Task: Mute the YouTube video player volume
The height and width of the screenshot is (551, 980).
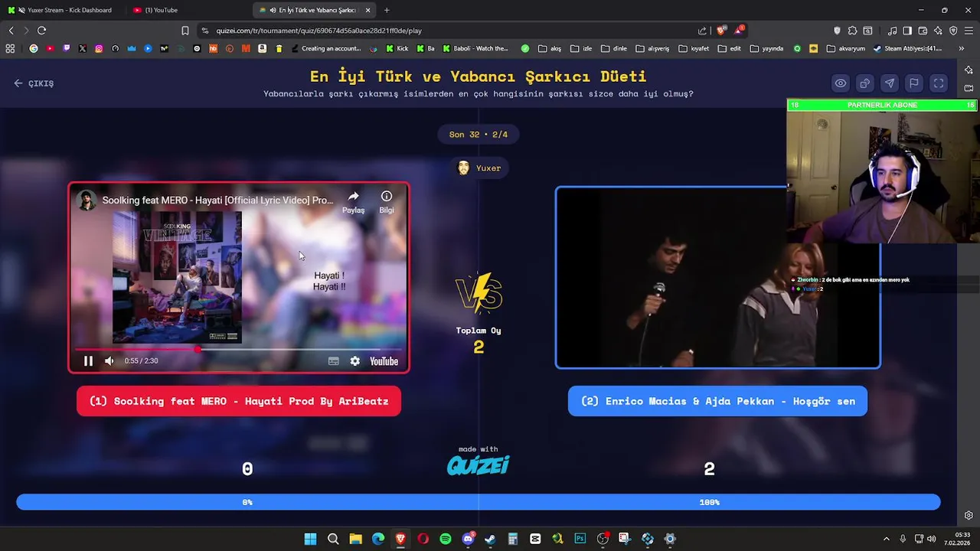Action: click(109, 361)
